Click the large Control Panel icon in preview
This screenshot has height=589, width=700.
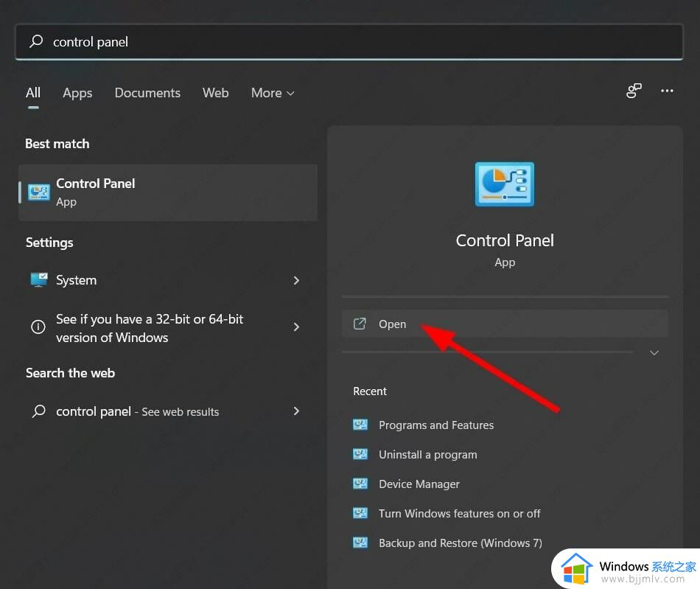[505, 184]
